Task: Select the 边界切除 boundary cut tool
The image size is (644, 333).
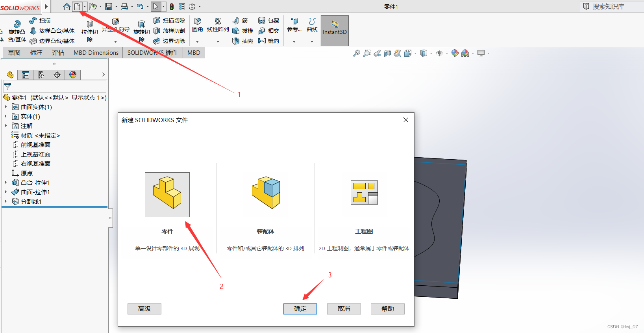Action: (x=169, y=41)
